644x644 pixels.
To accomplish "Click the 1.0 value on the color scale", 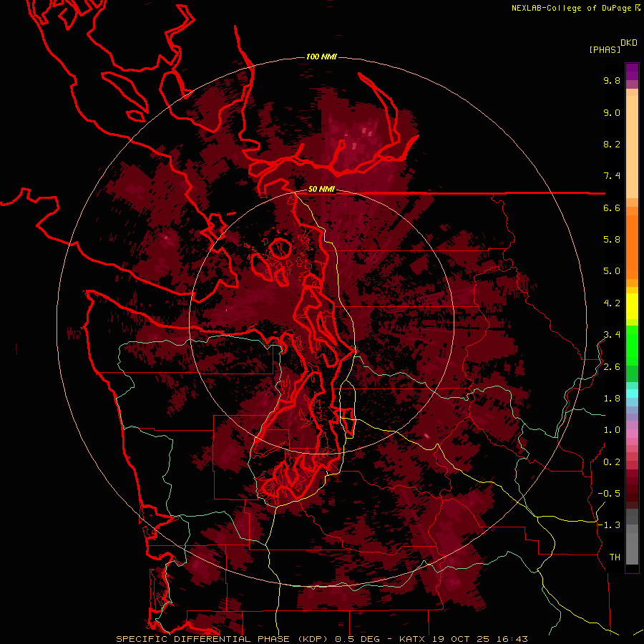I will click(x=612, y=430).
